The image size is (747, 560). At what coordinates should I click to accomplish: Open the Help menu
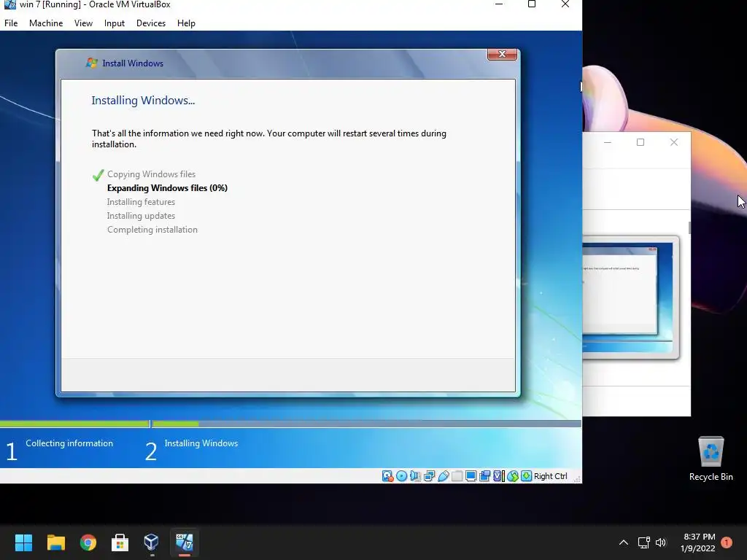186,23
